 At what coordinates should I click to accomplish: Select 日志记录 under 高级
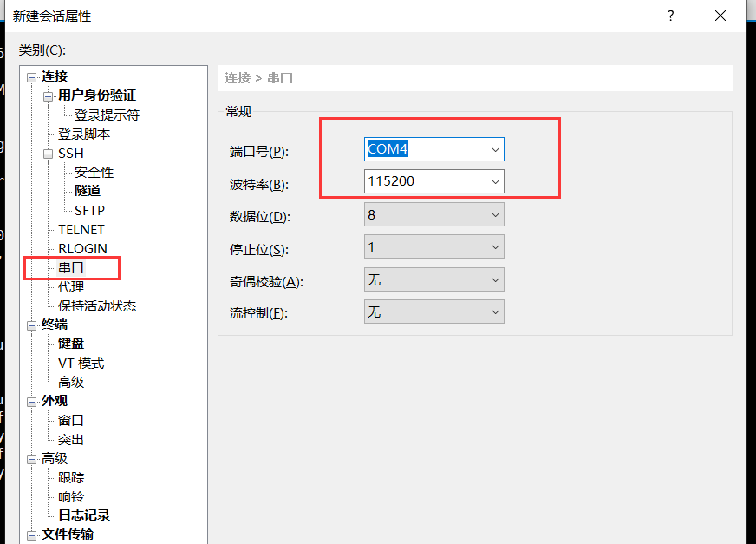coord(84,515)
